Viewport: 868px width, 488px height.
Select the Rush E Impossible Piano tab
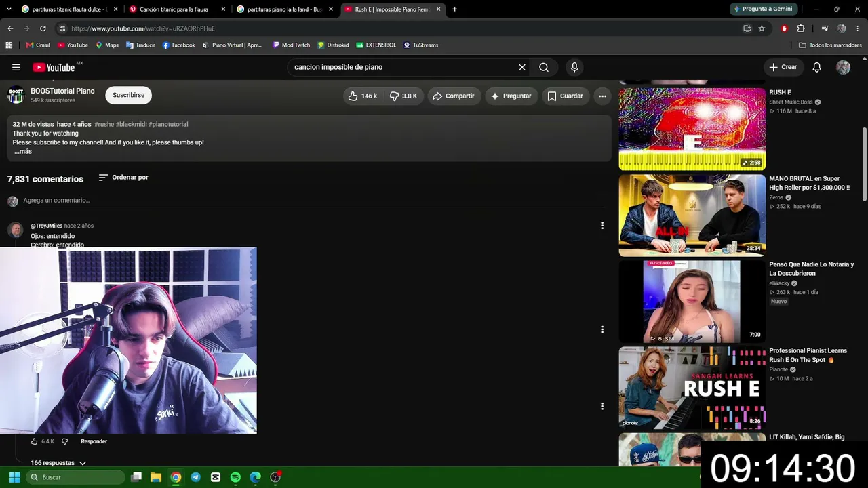pyautogui.click(x=393, y=9)
